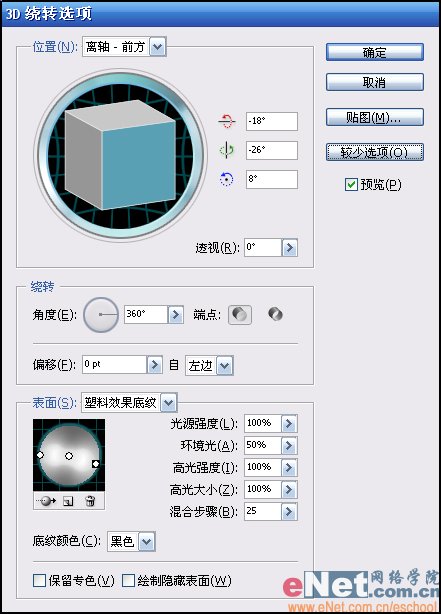This screenshot has width=441, height=614.
Task: Open the 底纹颜色 黑色 dropdown
Action: point(147,542)
